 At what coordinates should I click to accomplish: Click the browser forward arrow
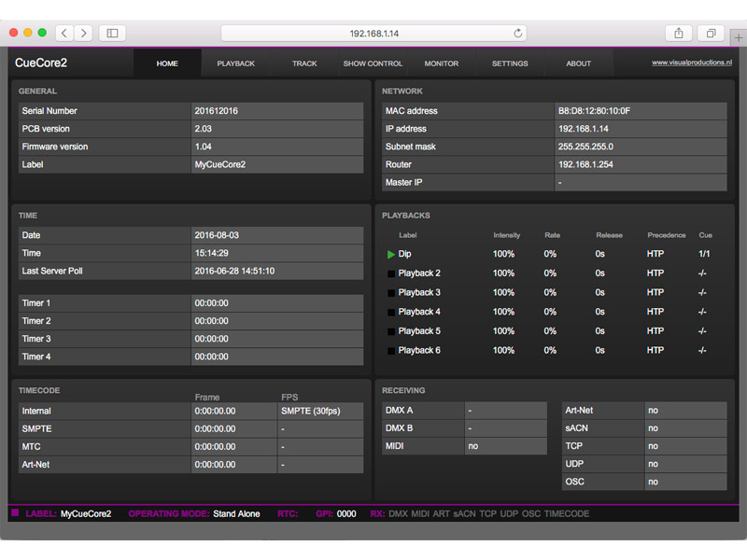point(84,33)
